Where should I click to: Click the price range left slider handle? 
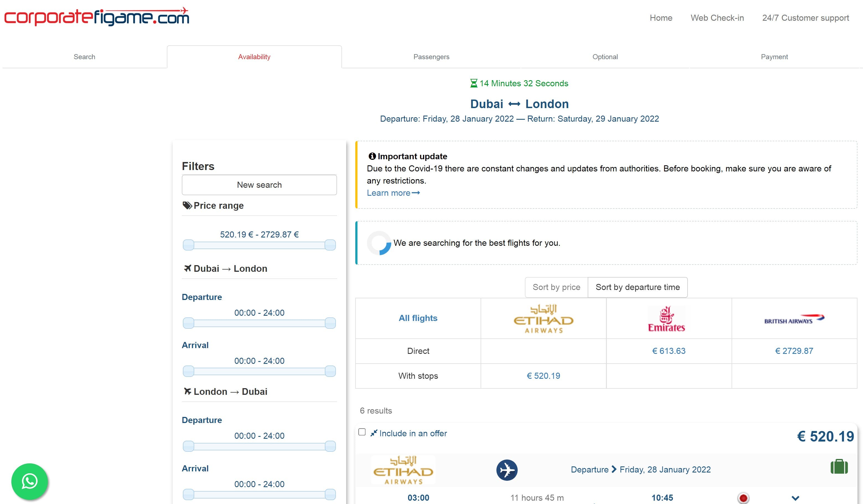pos(188,245)
